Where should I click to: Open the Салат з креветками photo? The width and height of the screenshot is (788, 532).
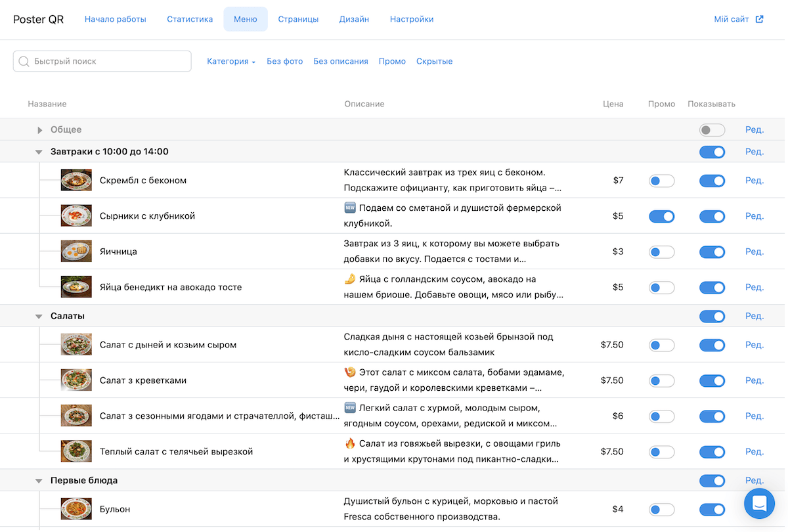tap(76, 380)
